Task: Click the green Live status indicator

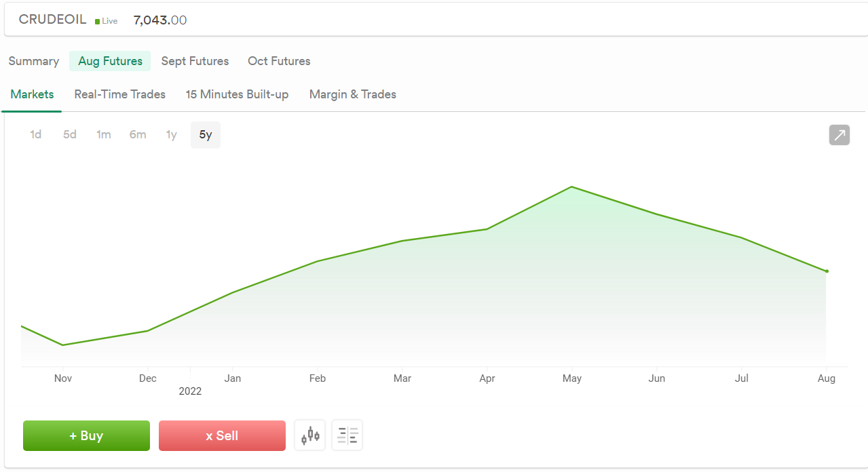Action: point(107,21)
